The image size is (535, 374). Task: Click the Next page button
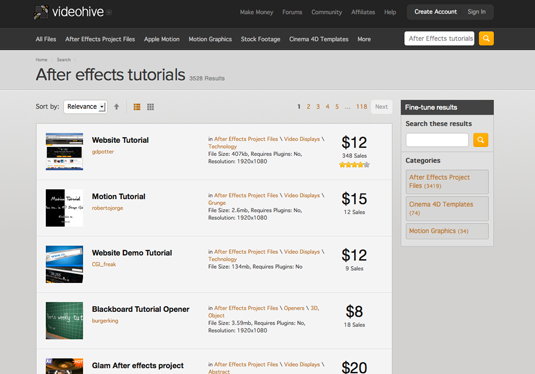point(381,107)
